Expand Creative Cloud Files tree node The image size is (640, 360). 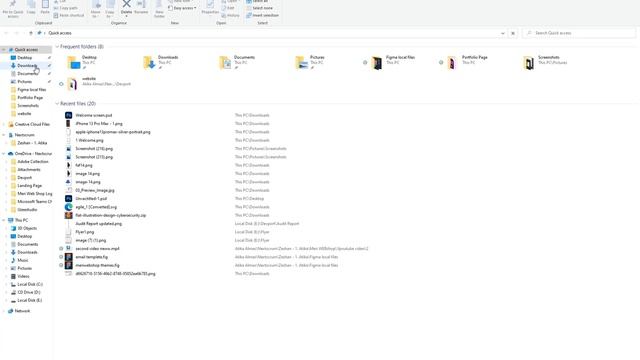pyautogui.click(x=4, y=124)
